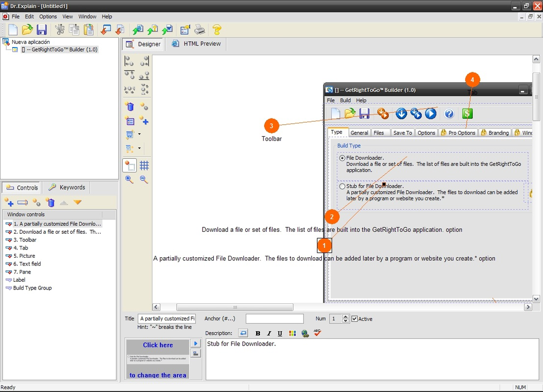The width and height of the screenshot is (543, 392).
Task: Toggle underline formatting in Description
Action: click(280, 333)
